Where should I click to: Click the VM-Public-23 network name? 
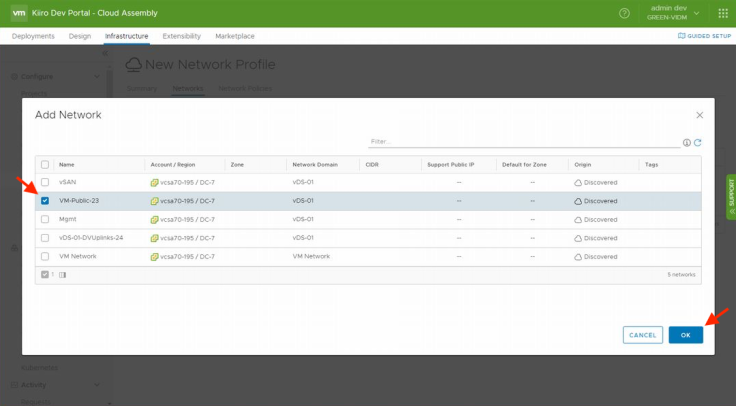click(x=79, y=200)
